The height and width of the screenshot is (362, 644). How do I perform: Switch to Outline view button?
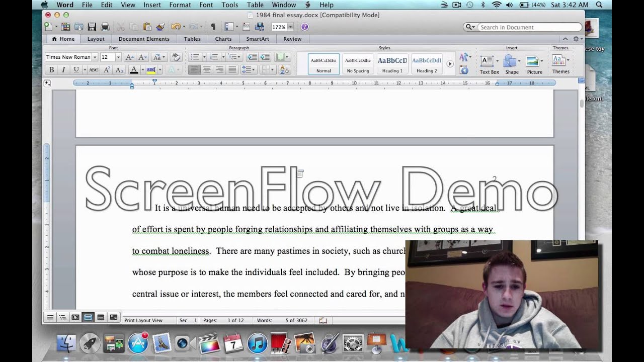click(x=62, y=317)
